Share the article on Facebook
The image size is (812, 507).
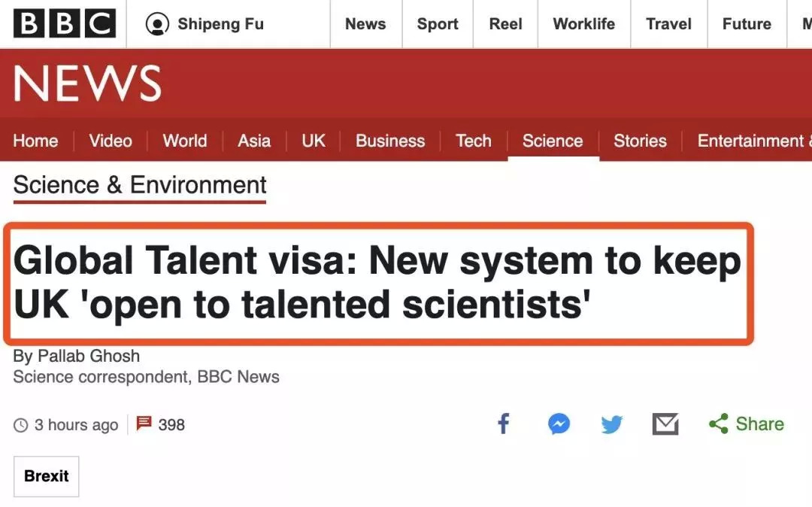coord(504,424)
